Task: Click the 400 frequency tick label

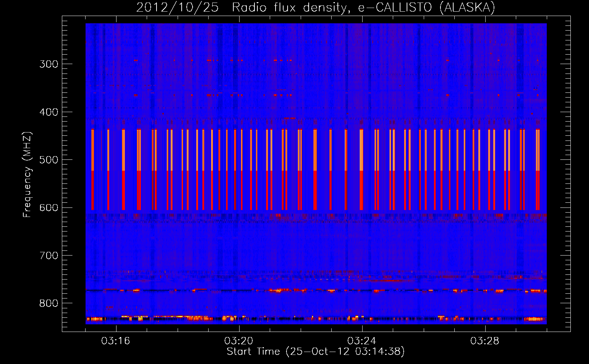Action: pyautogui.click(x=49, y=112)
